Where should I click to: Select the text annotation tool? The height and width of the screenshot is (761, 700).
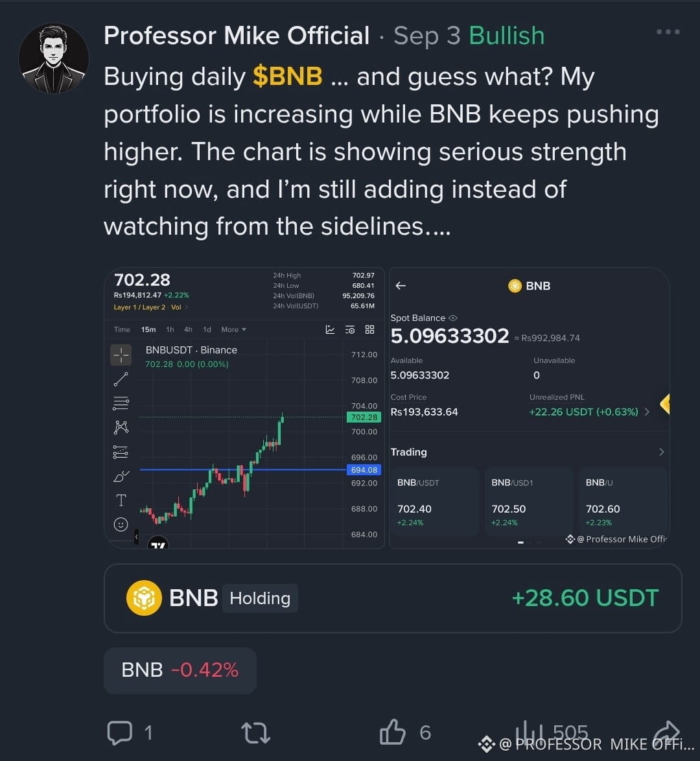click(121, 500)
